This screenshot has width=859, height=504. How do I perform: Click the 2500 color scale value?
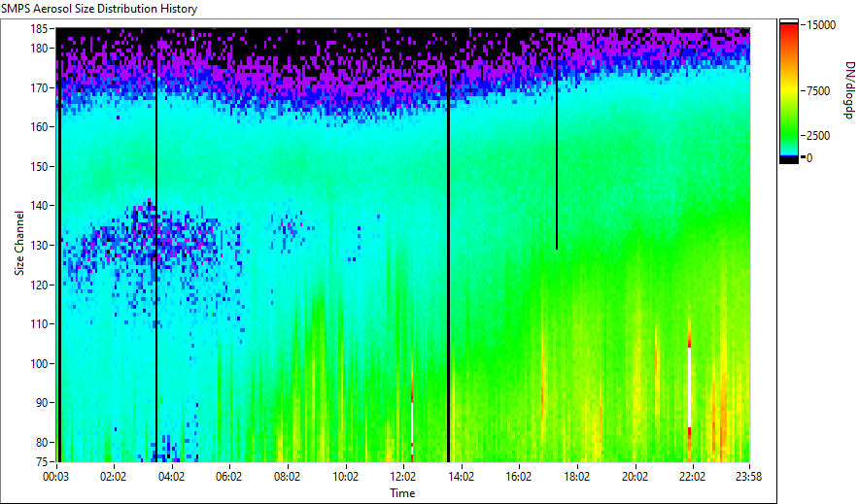[818, 135]
